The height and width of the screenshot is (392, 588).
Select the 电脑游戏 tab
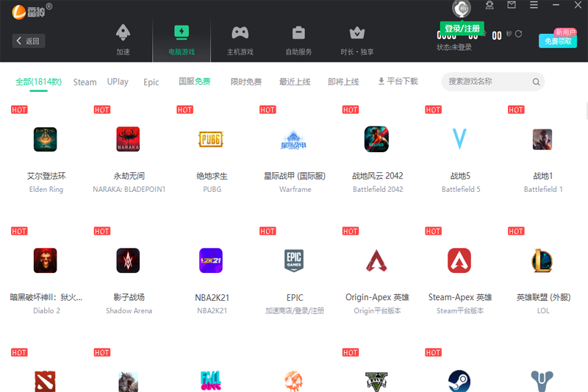182,40
